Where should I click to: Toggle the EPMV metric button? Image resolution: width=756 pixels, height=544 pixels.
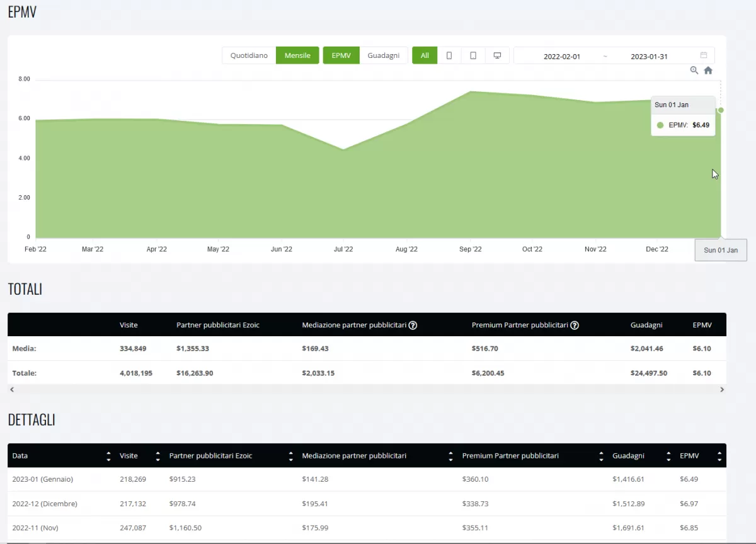(341, 55)
